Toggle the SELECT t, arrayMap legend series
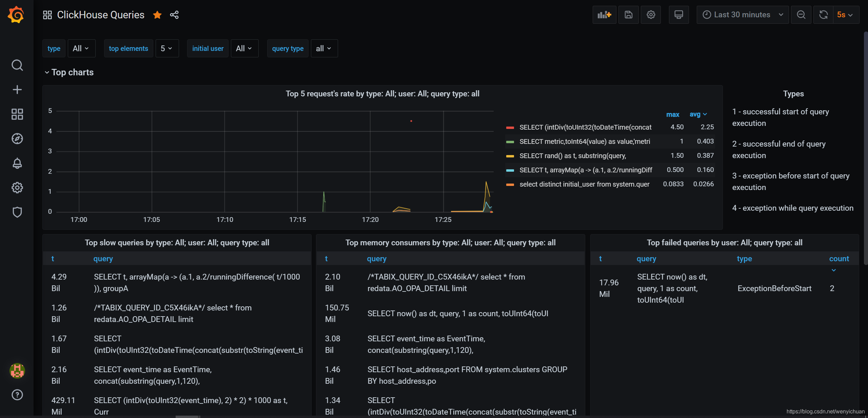The image size is (868, 418). tap(586, 170)
